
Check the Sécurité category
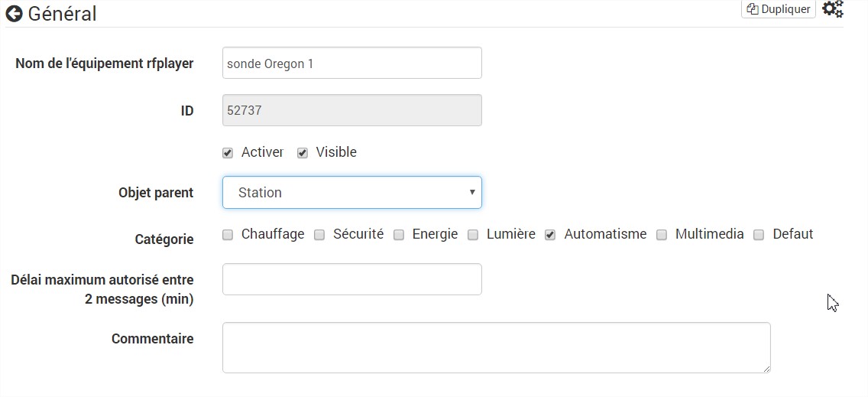point(319,235)
